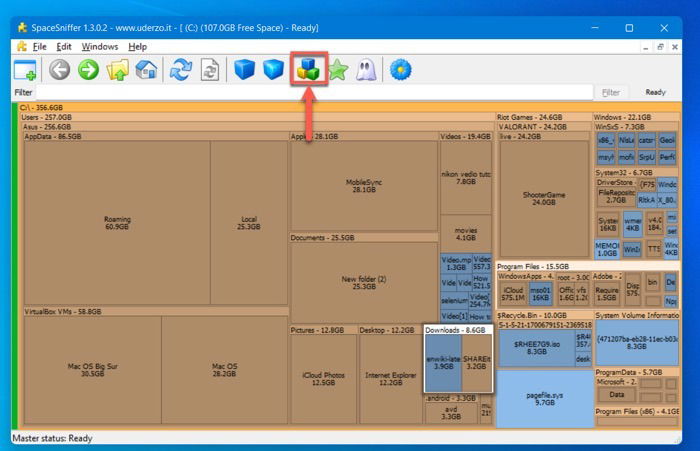Open settings via the blue gear icon
The image size is (700, 451).
(x=400, y=70)
